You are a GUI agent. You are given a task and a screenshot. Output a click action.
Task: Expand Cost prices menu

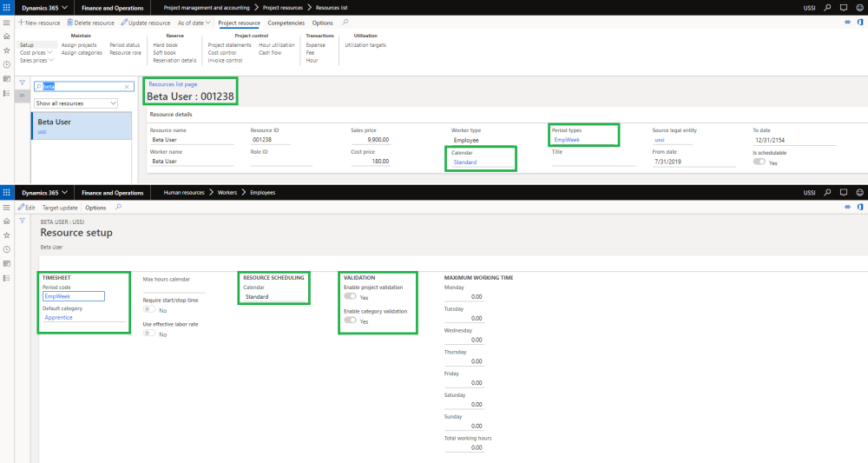[36, 53]
